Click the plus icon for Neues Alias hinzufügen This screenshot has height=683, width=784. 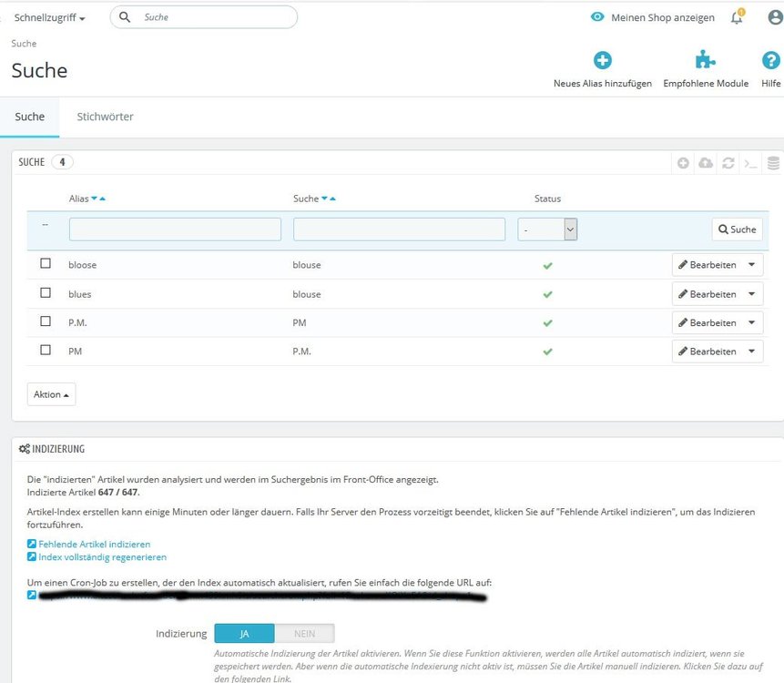coord(603,60)
